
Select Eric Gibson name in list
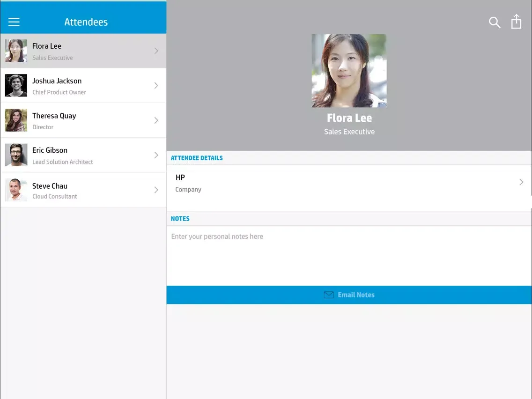pyautogui.click(x=50, y=150)
